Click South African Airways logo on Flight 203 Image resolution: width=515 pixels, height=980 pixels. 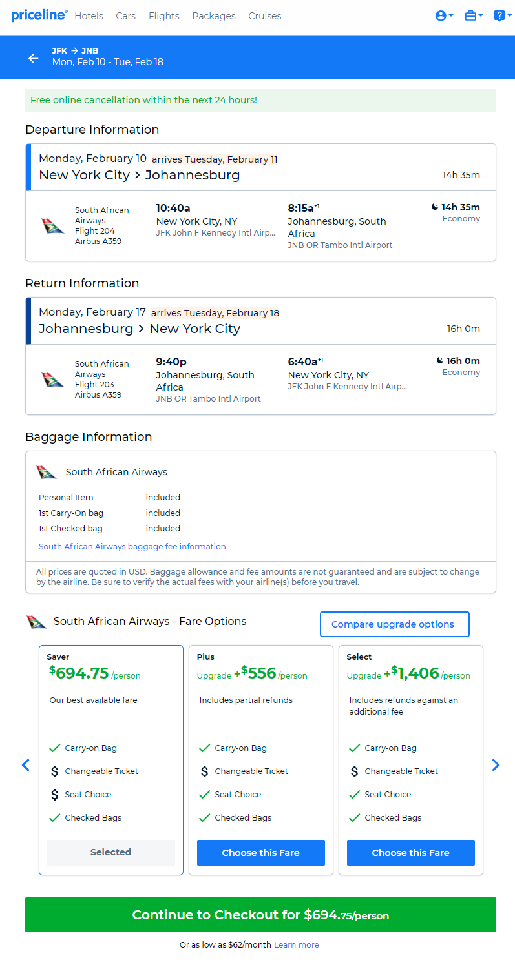coord(53,380)
